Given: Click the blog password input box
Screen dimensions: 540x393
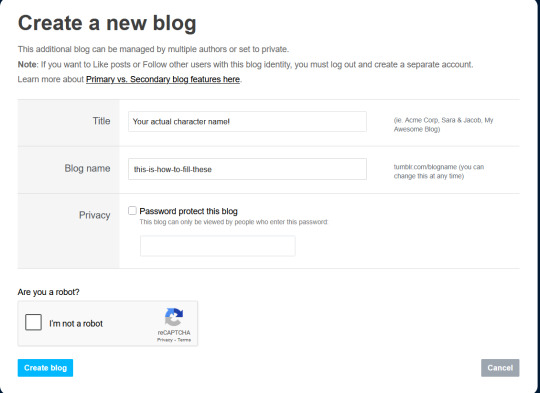Looking at the screenshot, I should pyautogui.click(x=218, y=246).
